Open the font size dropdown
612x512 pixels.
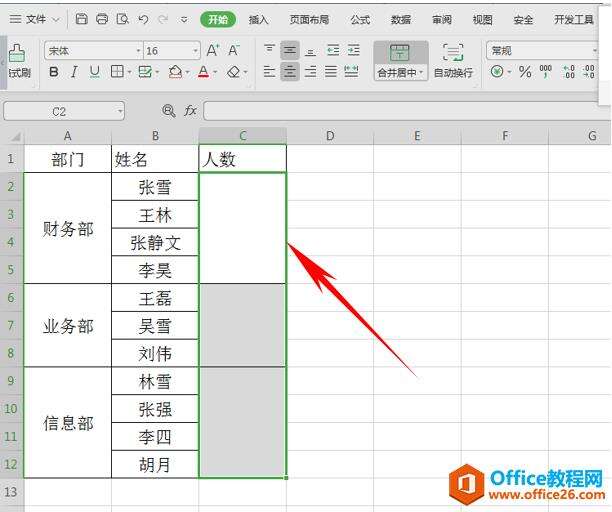pos(195,51)
